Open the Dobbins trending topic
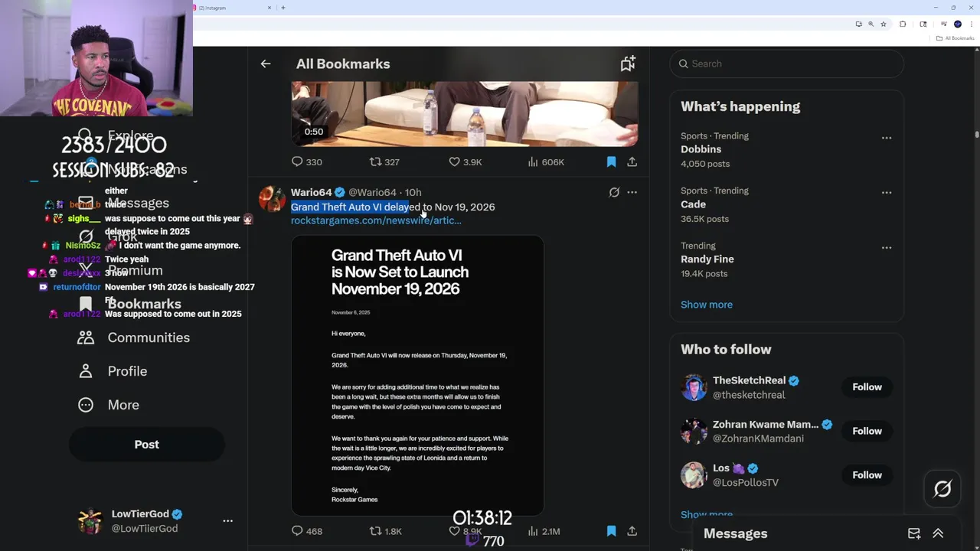This screenshot has height=551, width=980. pyautogui.click(x=701, y=149)
